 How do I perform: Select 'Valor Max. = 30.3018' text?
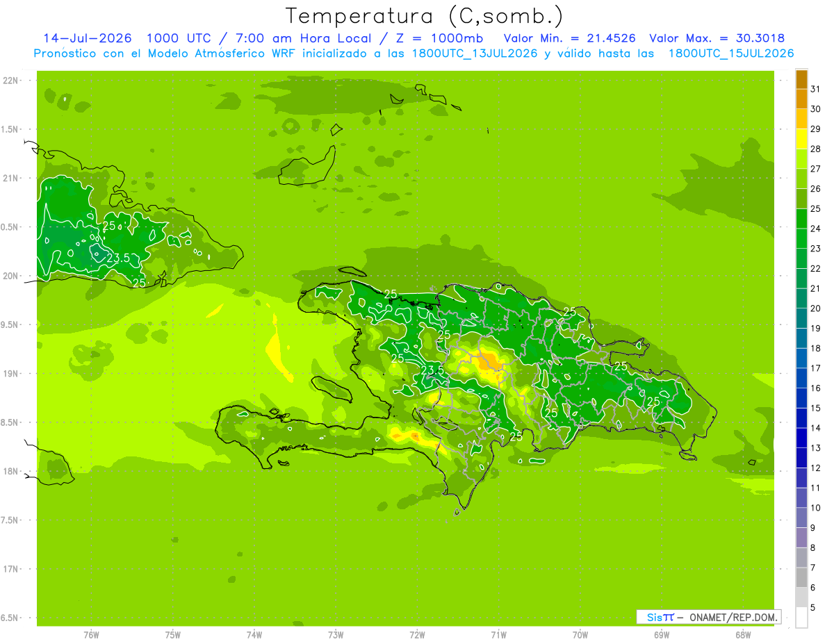pyautogui.click(x=717, y=38)
